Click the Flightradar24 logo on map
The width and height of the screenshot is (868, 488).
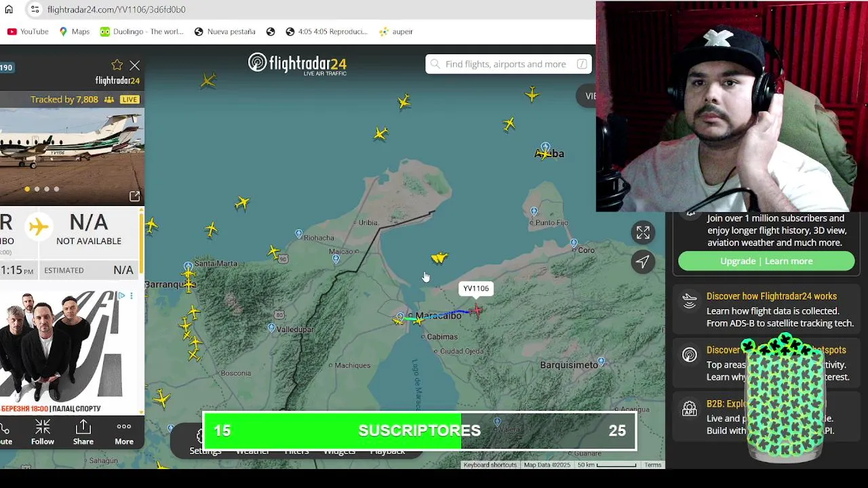coord(297,64)
